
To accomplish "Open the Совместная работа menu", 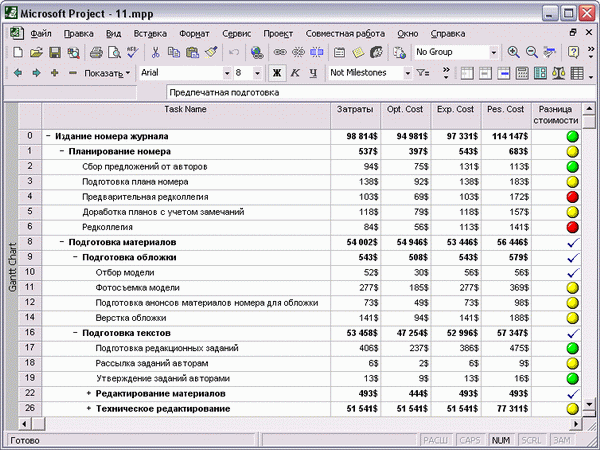I will (x=345, y=34).
